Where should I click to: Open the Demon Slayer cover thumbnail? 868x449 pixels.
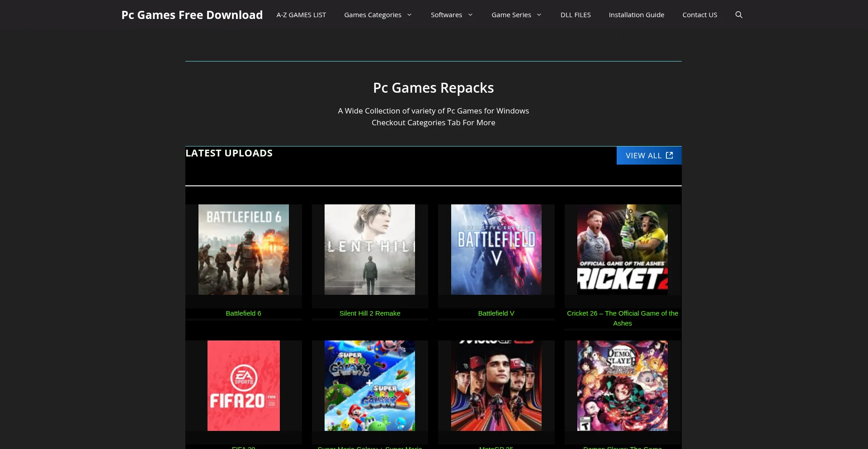pos(622,386)
